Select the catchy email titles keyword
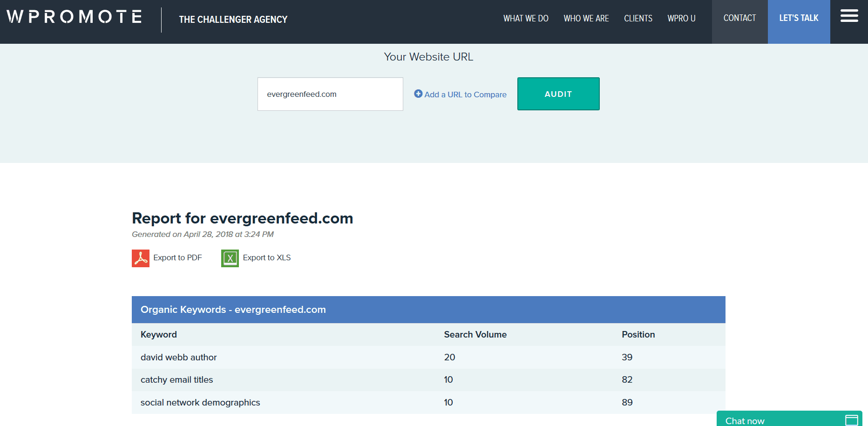The image size is (868, 426). coord(176,379)
